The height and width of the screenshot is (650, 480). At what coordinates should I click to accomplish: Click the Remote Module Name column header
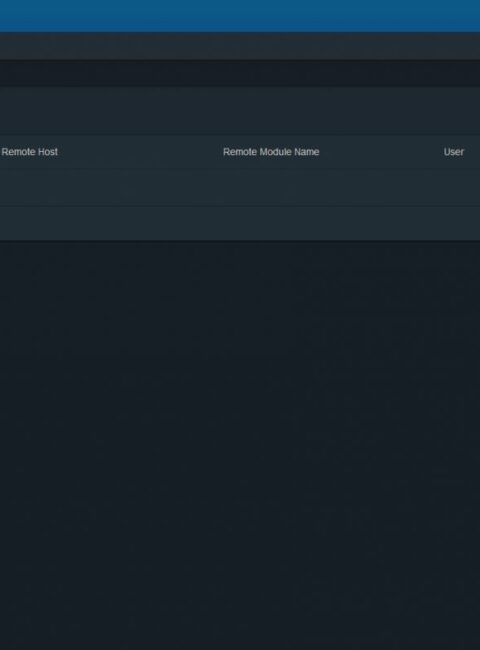click(271, 152)
